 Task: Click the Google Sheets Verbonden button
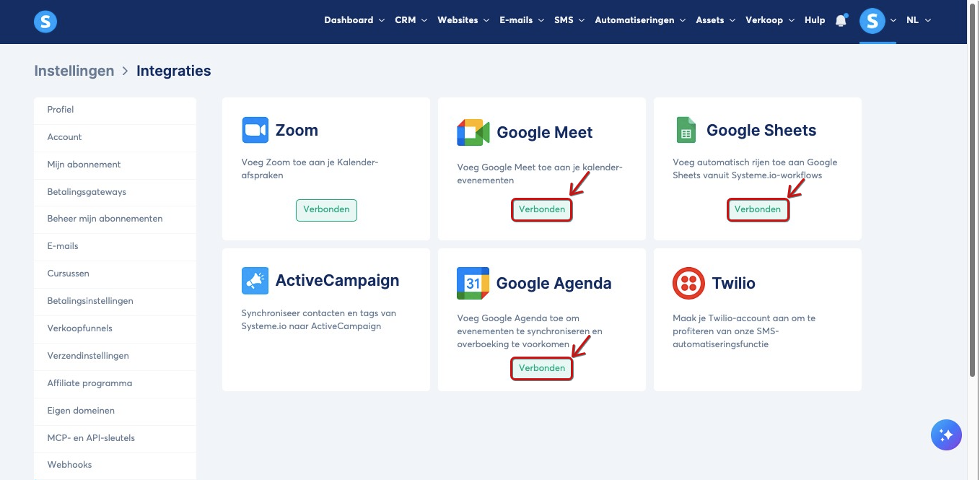coord(758,209)
